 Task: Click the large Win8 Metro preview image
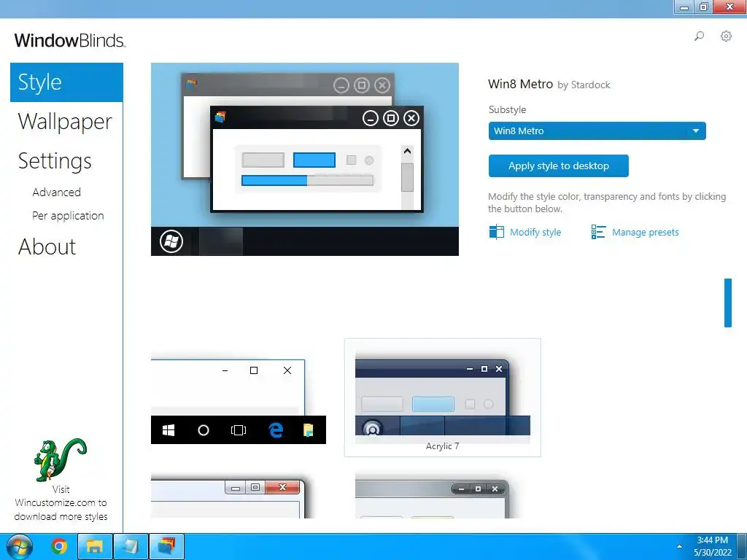305,160
